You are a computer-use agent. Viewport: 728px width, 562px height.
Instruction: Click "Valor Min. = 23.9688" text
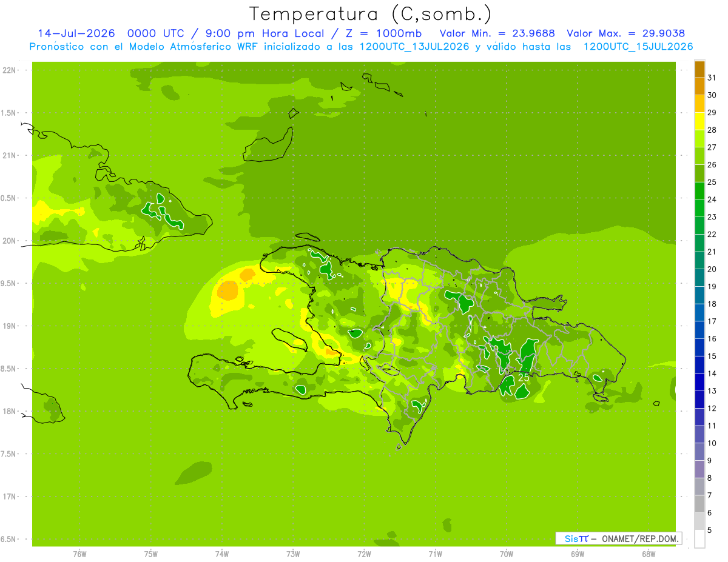pos(497,33)
